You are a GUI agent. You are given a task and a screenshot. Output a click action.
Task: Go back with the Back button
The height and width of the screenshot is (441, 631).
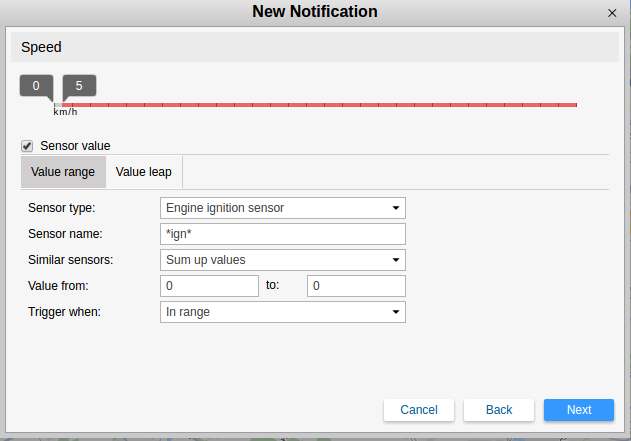pos(499,410)
